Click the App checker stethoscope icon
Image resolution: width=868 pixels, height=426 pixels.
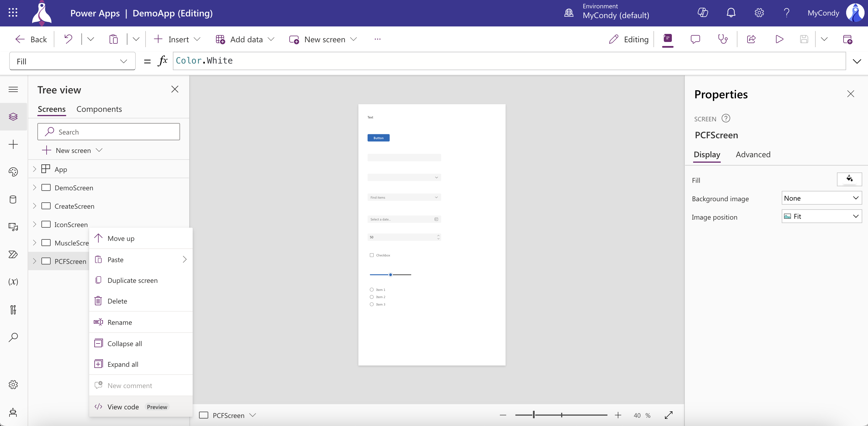723,39
